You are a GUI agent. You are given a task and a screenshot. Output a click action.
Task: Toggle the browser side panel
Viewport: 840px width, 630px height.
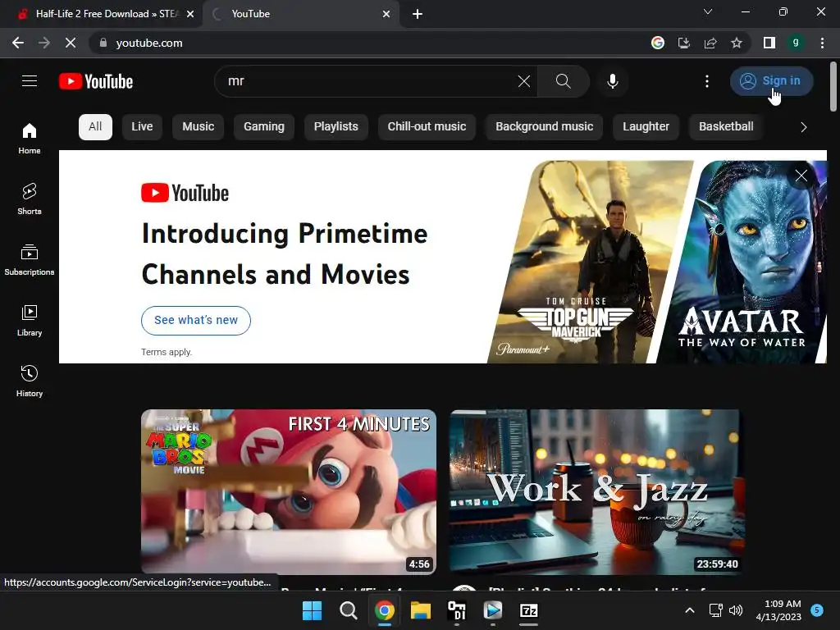pos(769,43)
